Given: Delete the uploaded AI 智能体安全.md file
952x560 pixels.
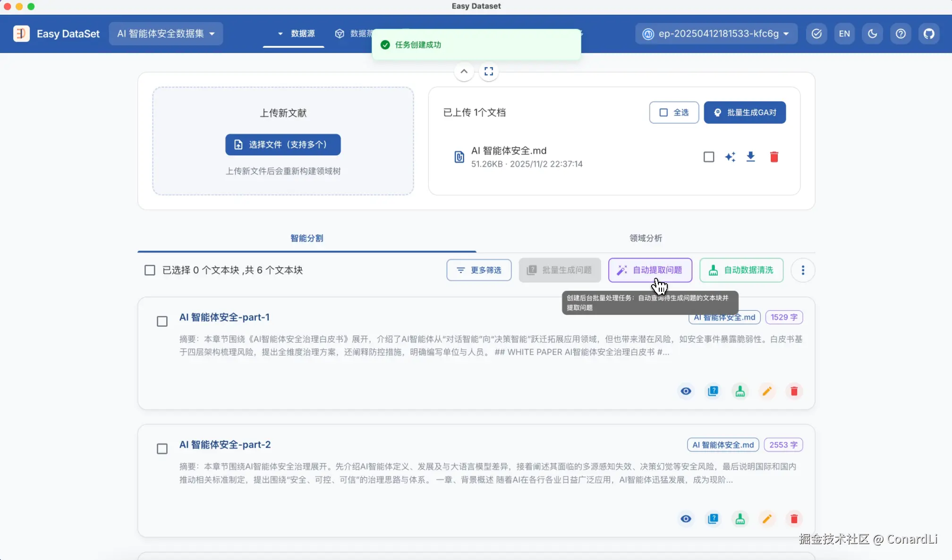Looking at the screenshot, I should (x=774, y=157).
